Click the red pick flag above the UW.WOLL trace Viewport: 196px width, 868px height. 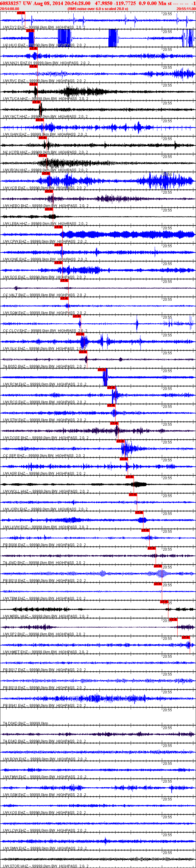click(x=130, y=477)
